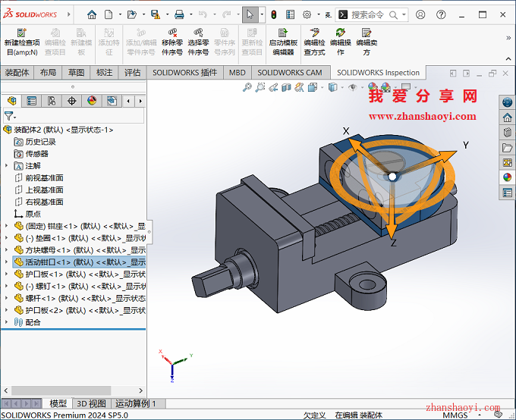Launch 启动模板编辑器
Screen dimensions: 516x420
pyautogui.click(x=283, y=42)
